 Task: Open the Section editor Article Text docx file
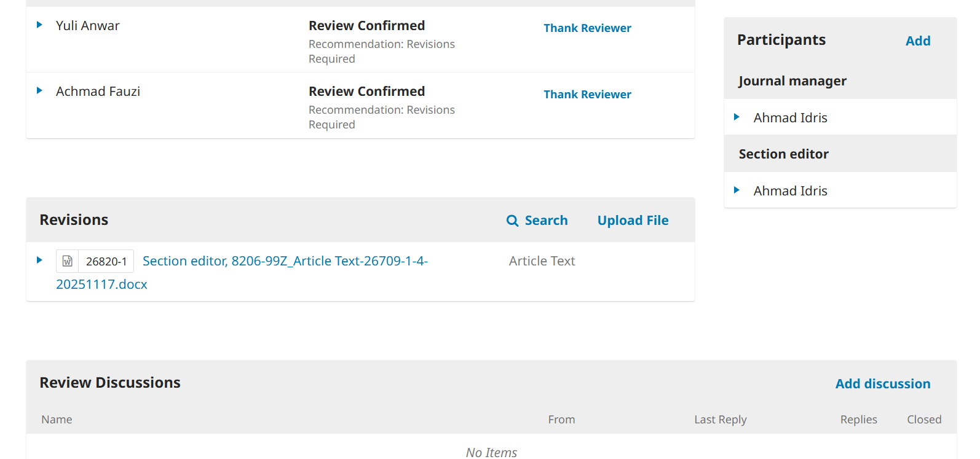285,261
